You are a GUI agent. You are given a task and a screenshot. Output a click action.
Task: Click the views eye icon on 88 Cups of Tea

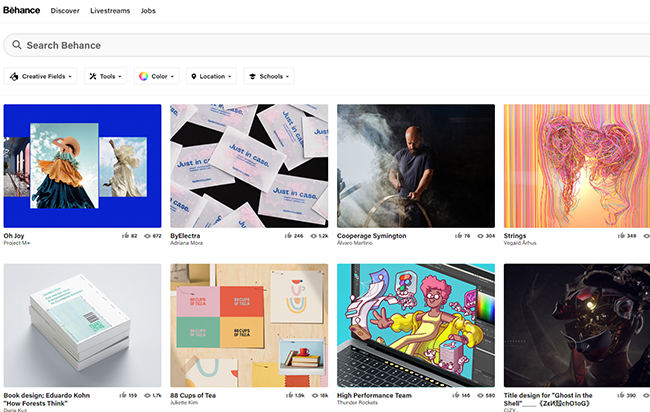315,395
